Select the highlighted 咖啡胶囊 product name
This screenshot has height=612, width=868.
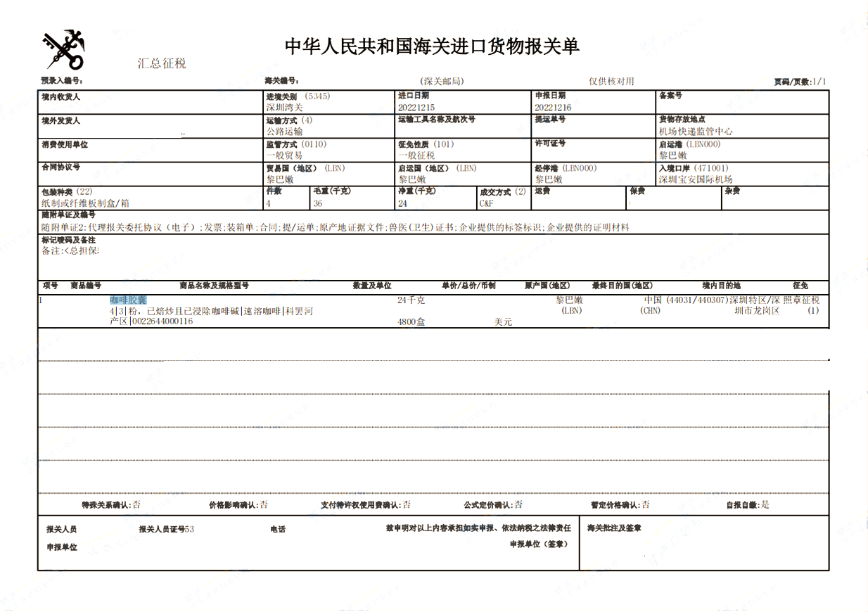127,298
